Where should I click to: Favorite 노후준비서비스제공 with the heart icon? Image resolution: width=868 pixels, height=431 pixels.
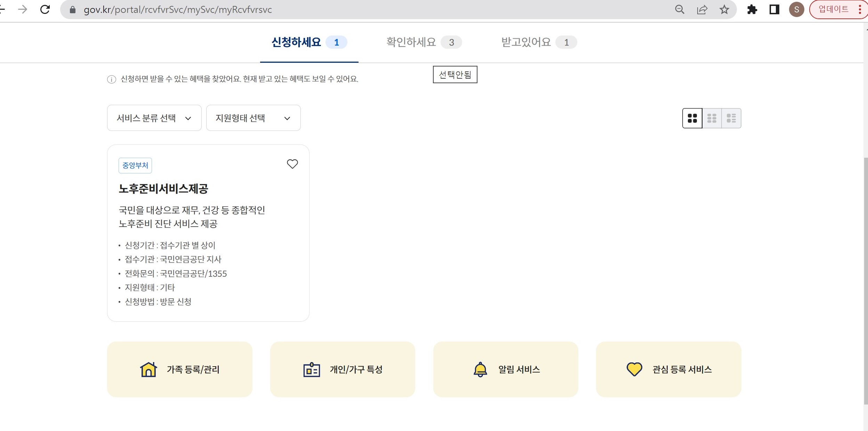point(292,164)
